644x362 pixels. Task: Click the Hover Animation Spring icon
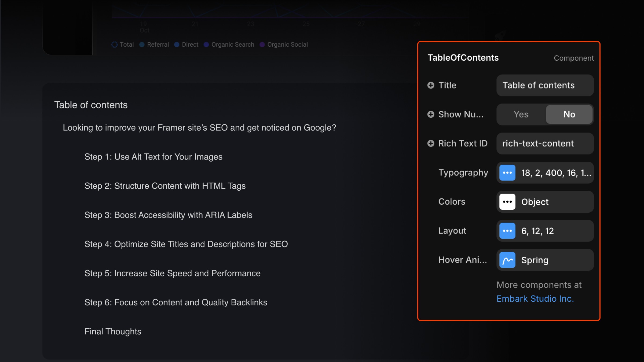pyautogui.click(x=507, y=260)
